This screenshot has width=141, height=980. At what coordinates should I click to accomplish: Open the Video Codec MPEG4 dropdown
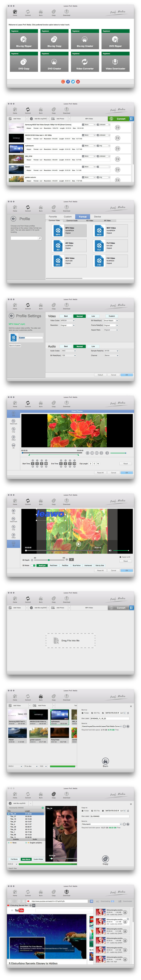68,320
